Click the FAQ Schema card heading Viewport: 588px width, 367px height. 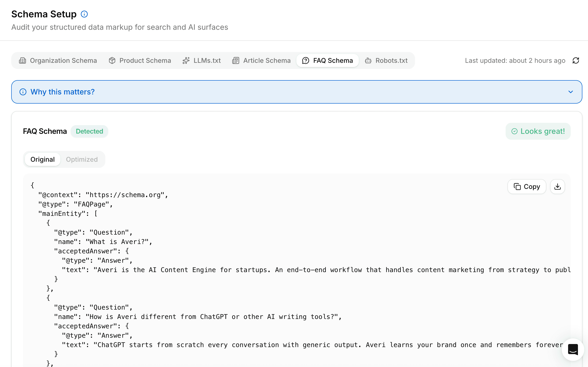(45, 131)
